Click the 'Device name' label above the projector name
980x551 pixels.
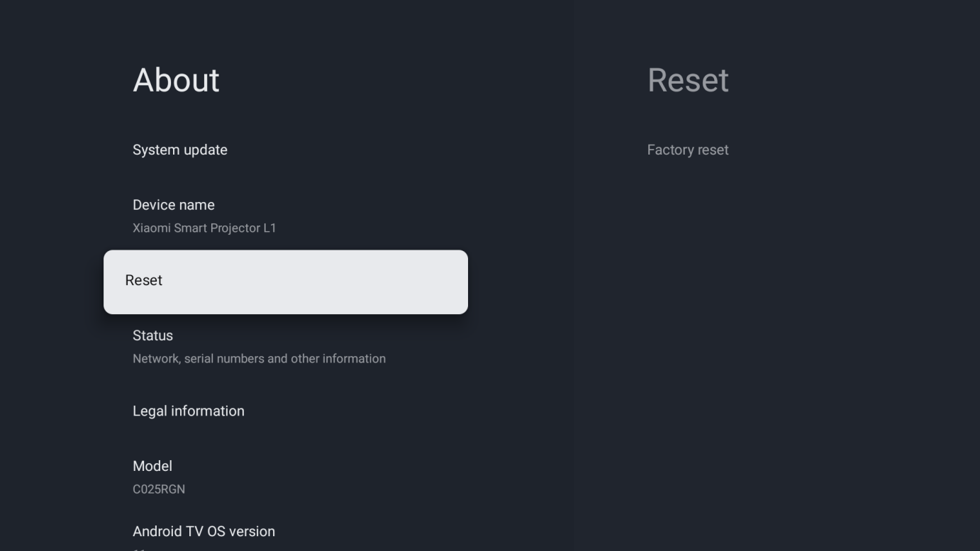(173, 205)
